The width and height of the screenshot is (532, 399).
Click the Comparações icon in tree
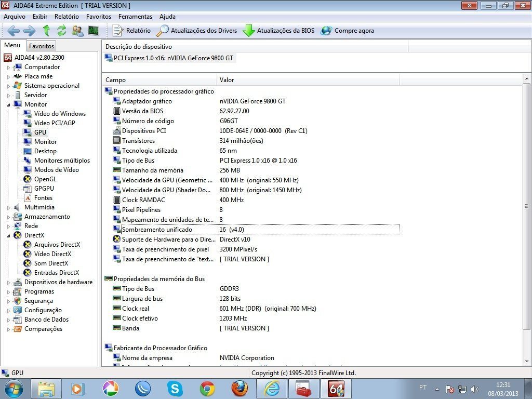pos(17,329)
